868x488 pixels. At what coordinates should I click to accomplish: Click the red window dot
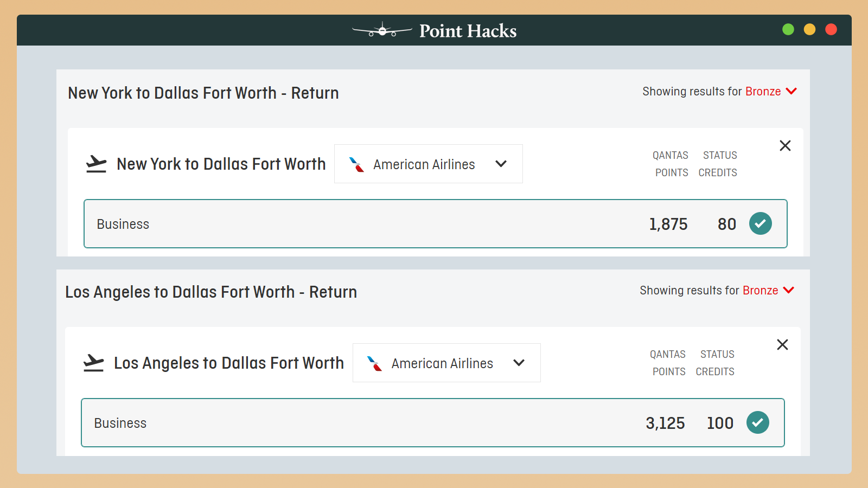(x=831, y=29)
